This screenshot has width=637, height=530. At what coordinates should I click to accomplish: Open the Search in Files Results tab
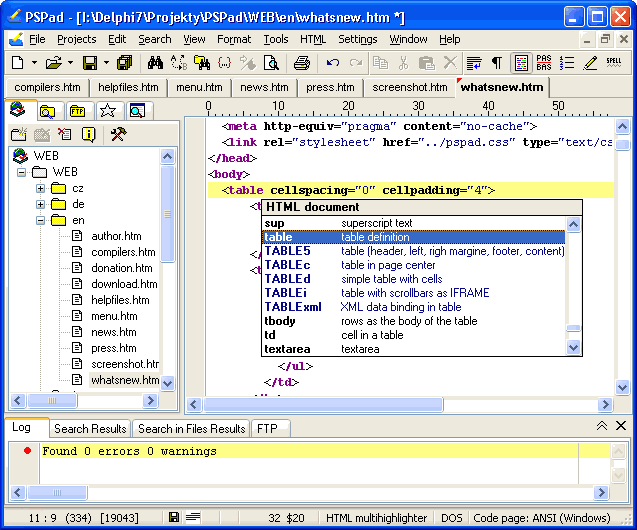[191, 429]
